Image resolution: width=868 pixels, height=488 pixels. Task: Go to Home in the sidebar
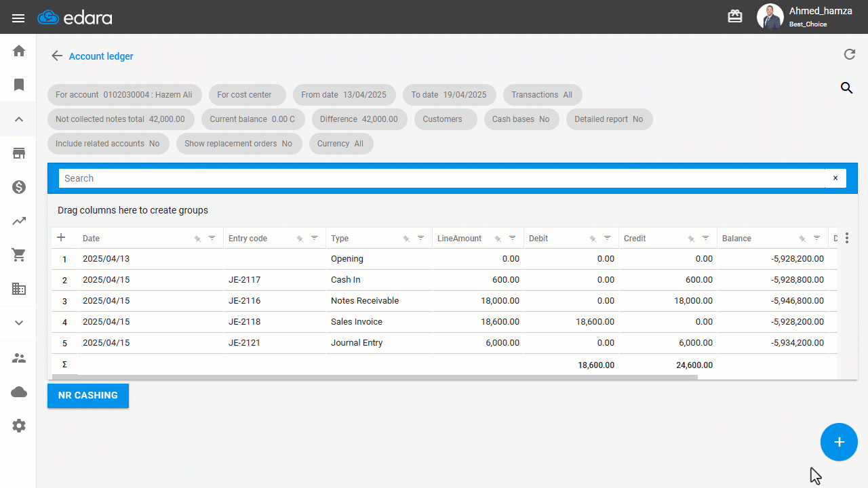(x=19, y=51)
